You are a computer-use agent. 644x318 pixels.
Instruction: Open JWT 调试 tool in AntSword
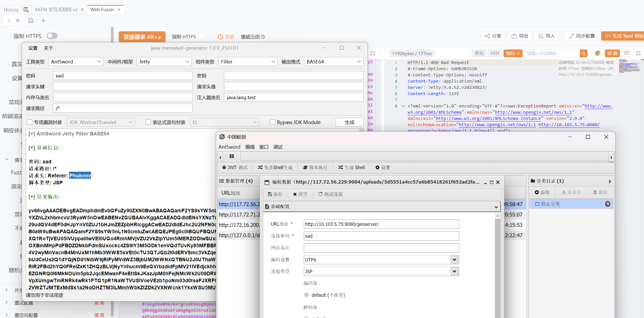pyautogui.click(x=235, y=168)
